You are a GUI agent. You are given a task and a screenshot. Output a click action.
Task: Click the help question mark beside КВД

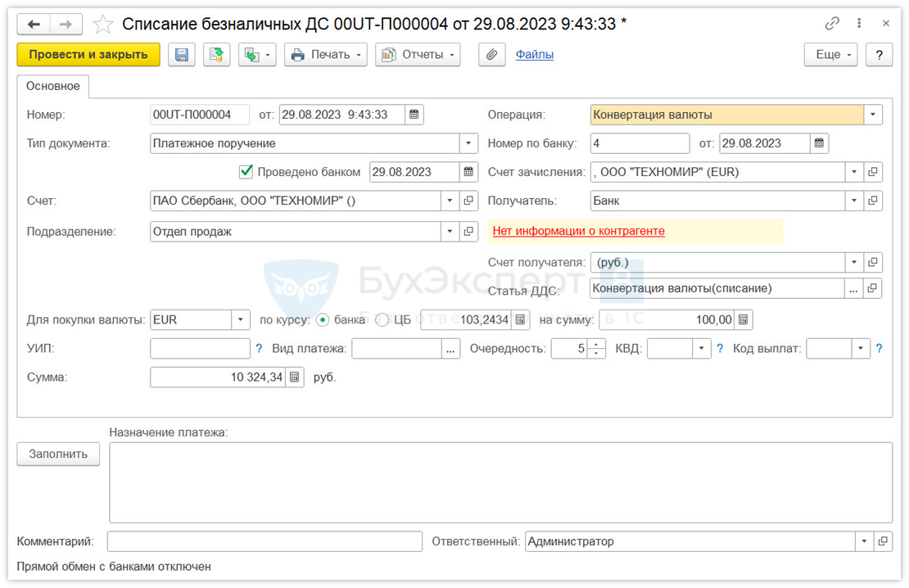tap(720, 349)
